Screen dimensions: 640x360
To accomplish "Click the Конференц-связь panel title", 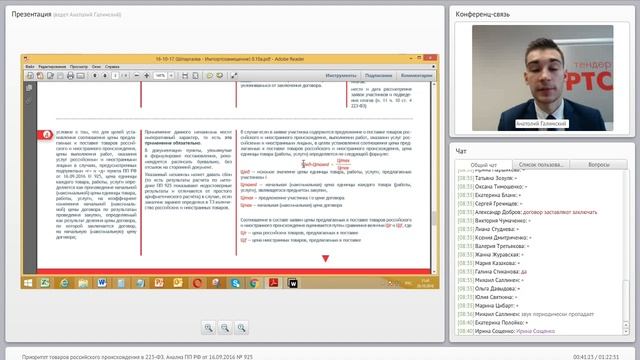I will click(482, 14).
